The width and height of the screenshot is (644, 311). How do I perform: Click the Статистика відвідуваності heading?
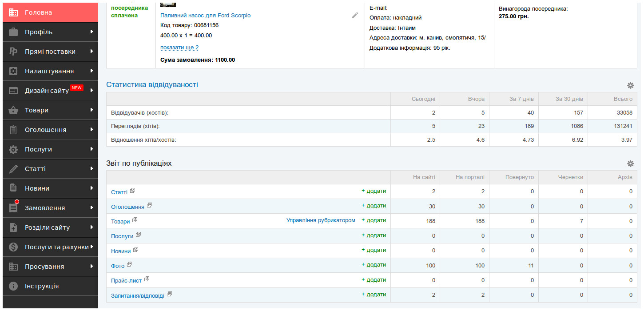(x=152, y=84)
